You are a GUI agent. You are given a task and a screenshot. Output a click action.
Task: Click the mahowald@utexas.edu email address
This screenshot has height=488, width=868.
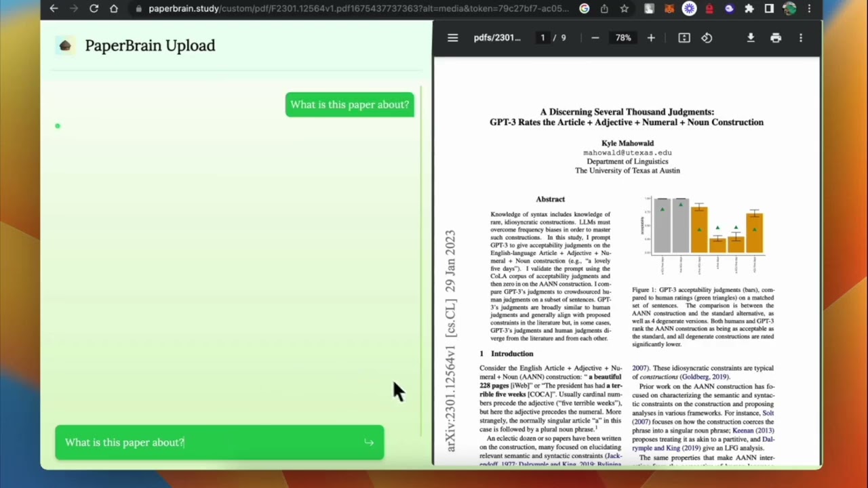tap(627, 152)
